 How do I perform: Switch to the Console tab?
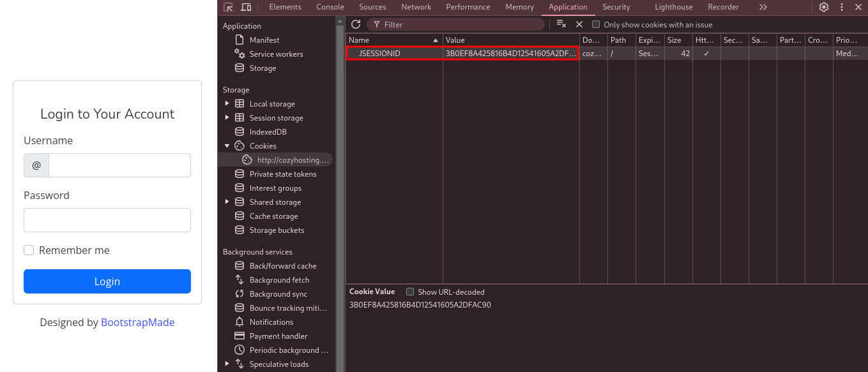coord(330,7)
